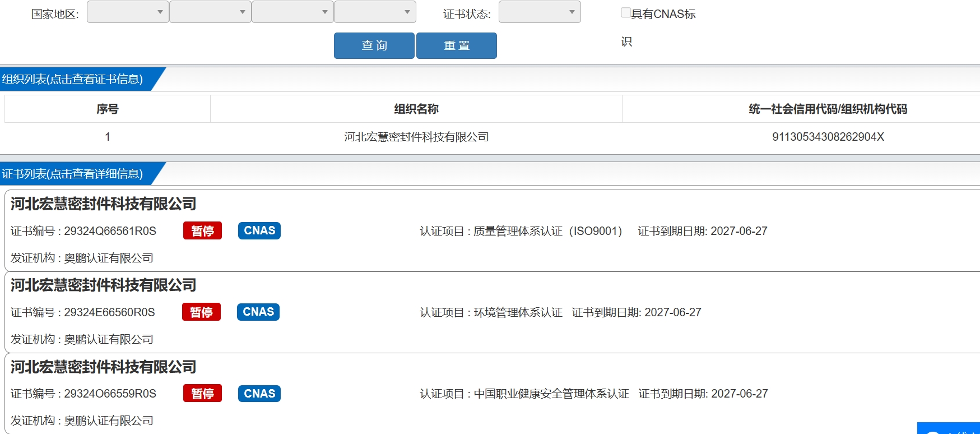Click CNAS badge for certificate 29324O66559R0S
This screenshot has height=434, width=980.
click(x=259, y=394)
